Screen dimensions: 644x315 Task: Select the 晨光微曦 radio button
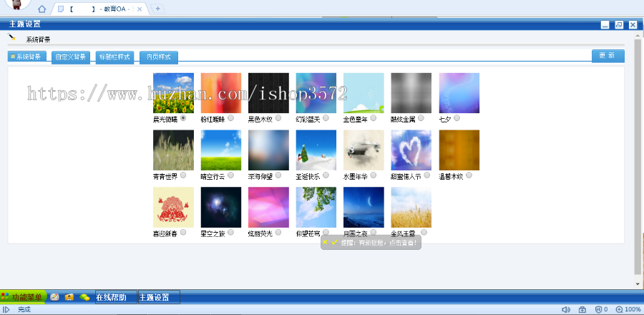pyautogui.click(x=183, y=118)
